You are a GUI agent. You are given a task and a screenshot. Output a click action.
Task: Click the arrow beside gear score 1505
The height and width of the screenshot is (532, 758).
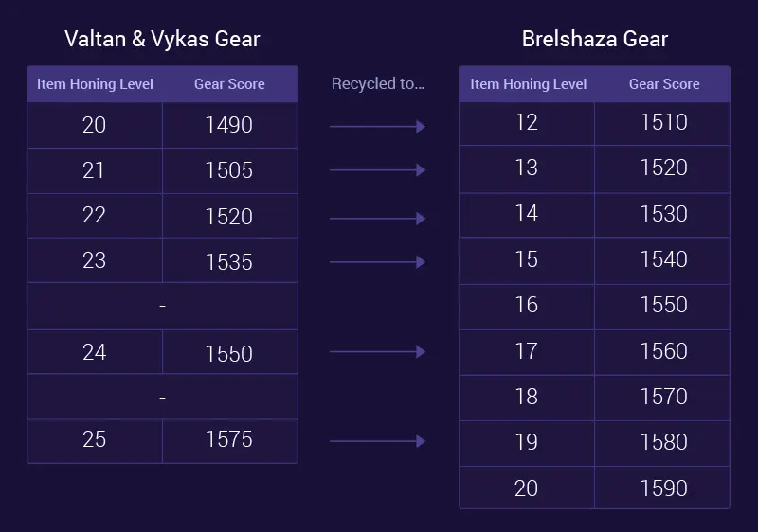[377, 170]
